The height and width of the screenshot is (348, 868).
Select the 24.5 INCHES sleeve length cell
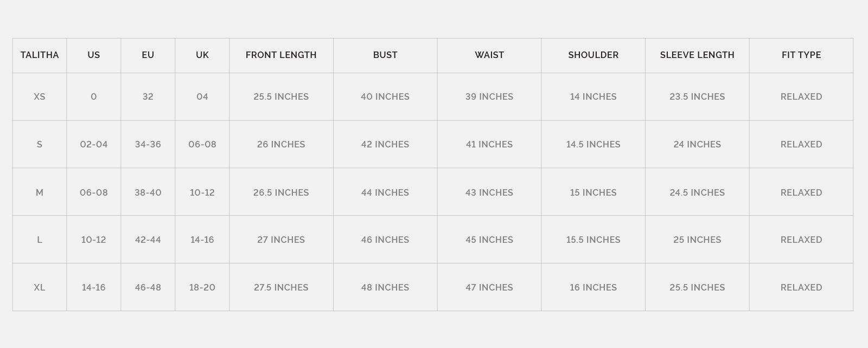pyautogui.click(x=697, y=192)
